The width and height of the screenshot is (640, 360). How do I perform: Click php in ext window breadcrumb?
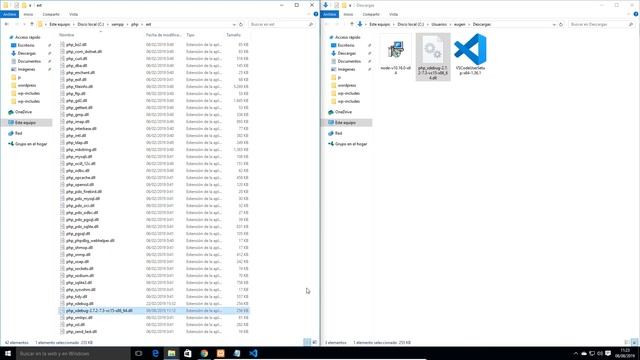tap(135, 24)
